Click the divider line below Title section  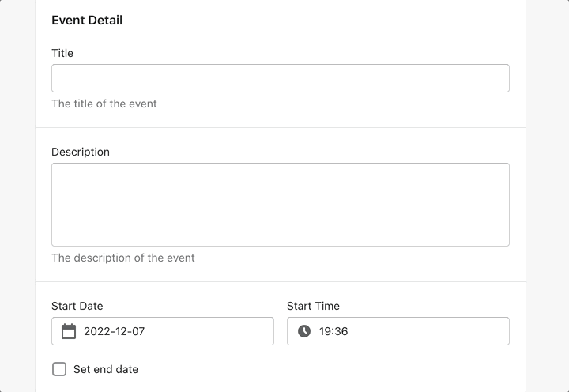(280, 127)
